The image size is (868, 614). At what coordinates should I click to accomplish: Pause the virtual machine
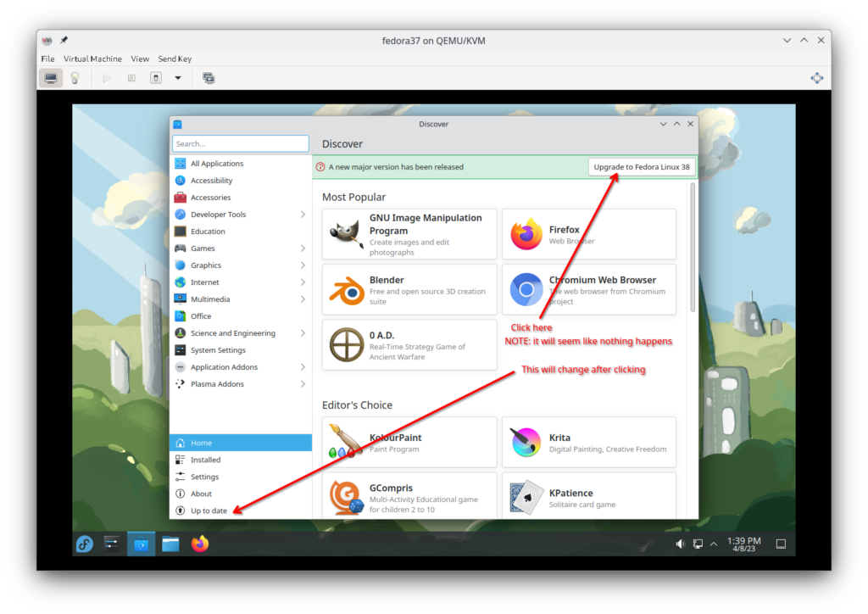tap(131, 78)
